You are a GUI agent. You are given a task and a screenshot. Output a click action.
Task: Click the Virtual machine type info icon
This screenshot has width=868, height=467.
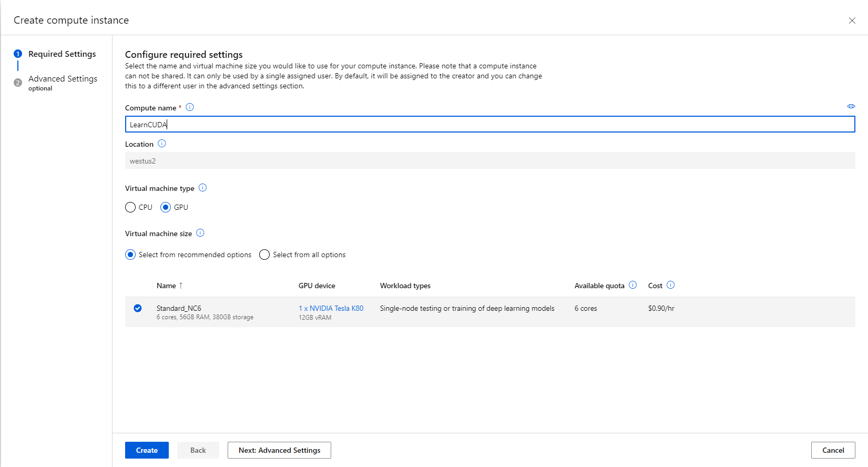(202, 188)
